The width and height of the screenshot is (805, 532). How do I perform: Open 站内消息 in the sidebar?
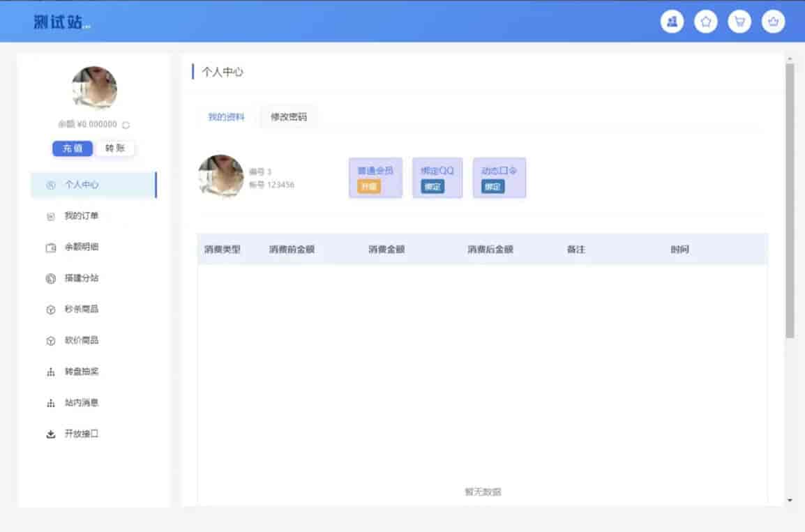tap(81, 402)
